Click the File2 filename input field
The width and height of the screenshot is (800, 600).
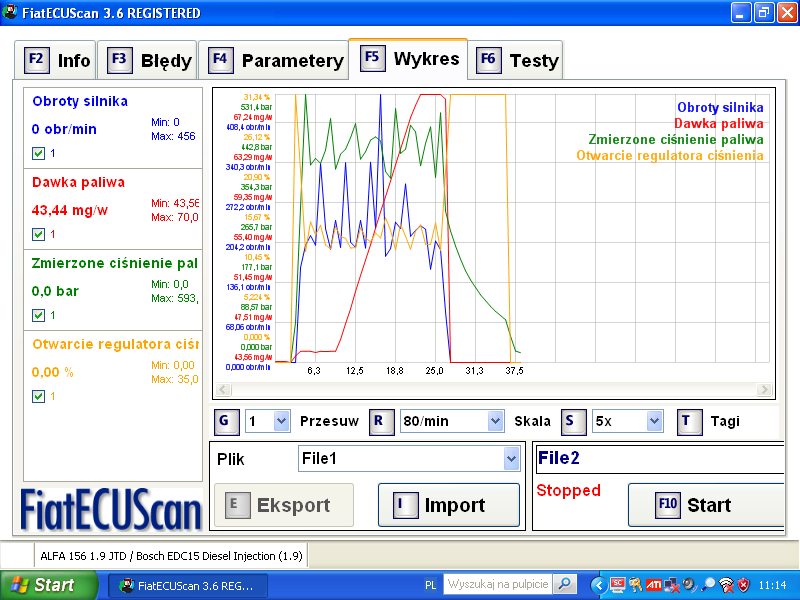click(659, 458)
